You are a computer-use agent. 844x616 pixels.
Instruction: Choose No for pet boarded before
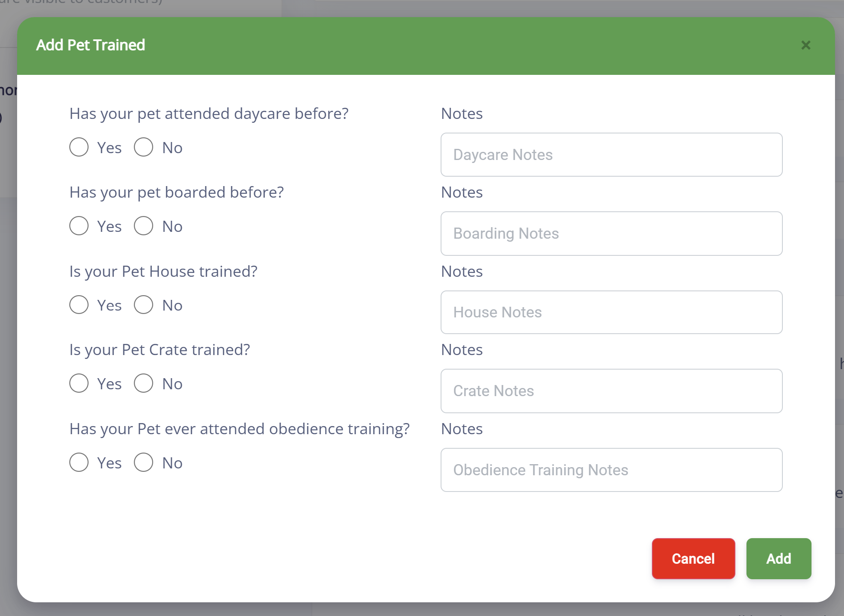pos(144,226)
